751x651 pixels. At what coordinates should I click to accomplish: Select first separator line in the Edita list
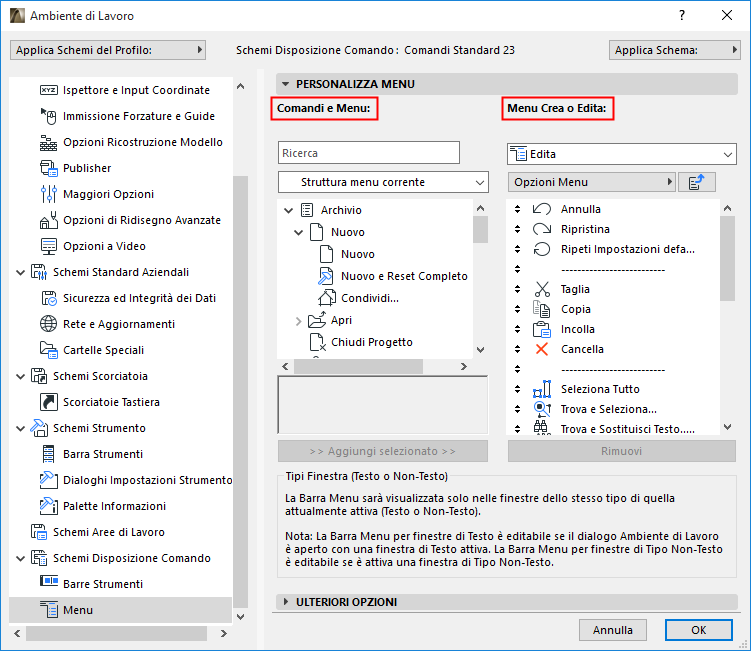click(613, 269)
